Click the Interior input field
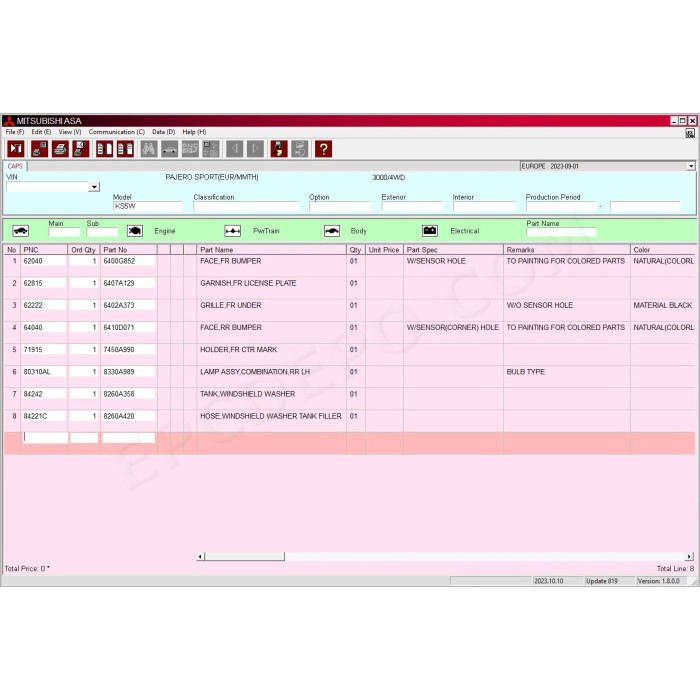Screen dimensions: 700x700 (484, 206)
